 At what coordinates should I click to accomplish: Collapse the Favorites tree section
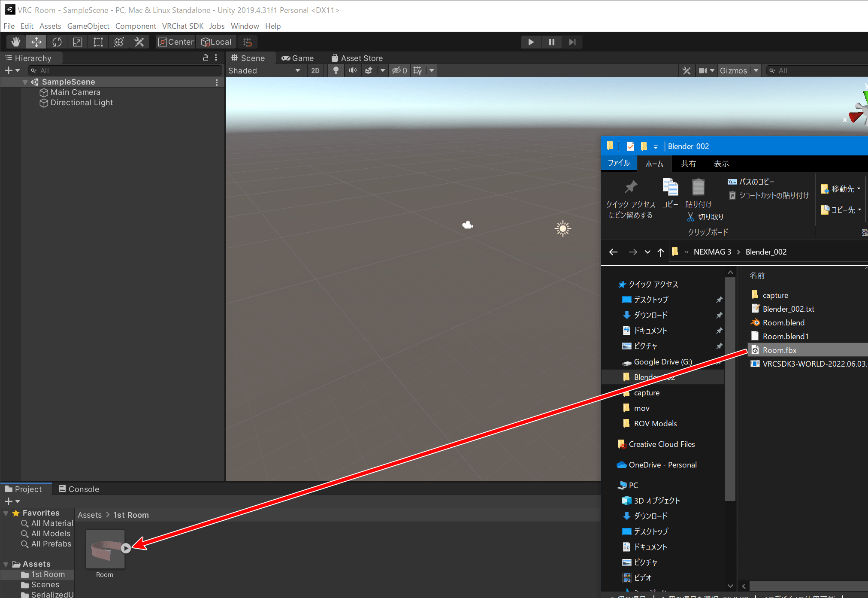tap(6, 513)
